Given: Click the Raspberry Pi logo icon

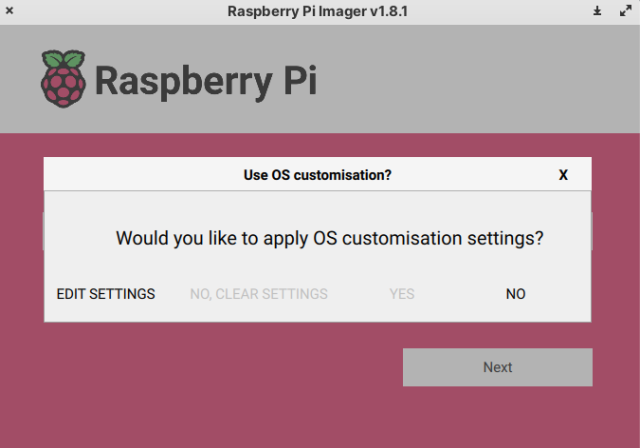Looking at the screenshot, I should coord(63,79).
